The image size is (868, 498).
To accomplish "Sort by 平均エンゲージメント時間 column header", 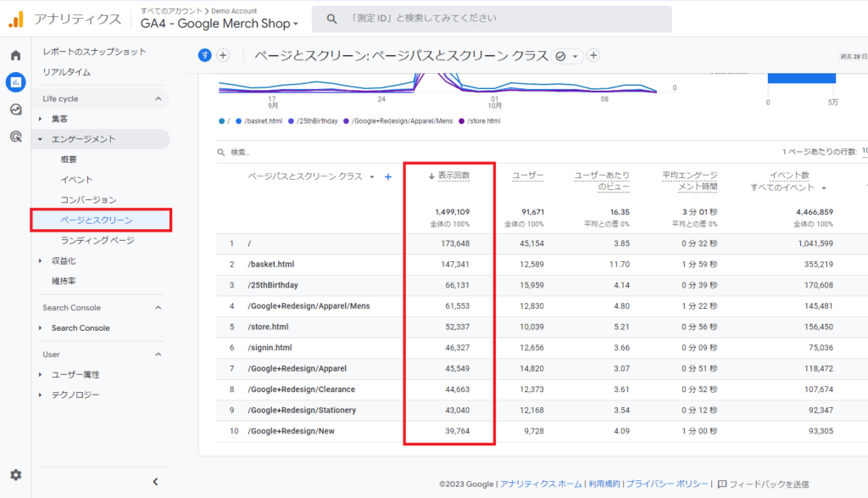I will [x=690, y=182].
